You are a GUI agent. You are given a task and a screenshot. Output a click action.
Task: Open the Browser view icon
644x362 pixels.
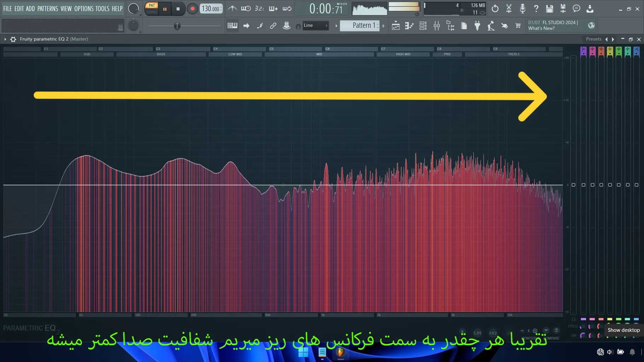click(450, 25)
